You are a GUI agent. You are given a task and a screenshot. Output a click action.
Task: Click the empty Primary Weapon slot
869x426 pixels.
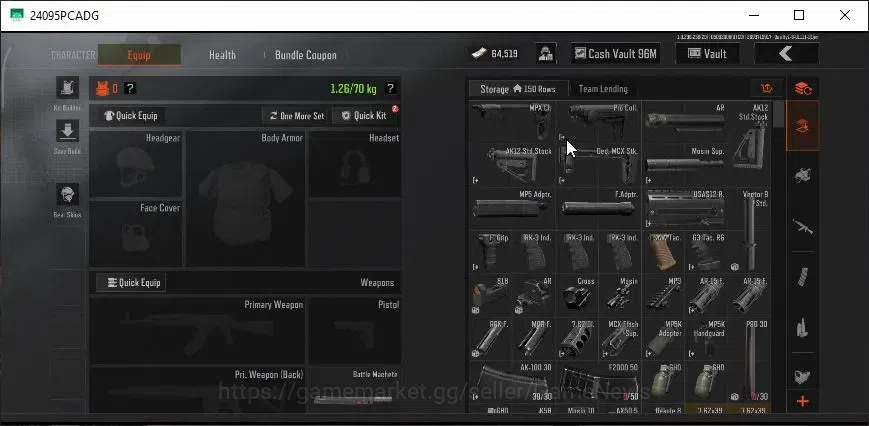pos(197,331)
